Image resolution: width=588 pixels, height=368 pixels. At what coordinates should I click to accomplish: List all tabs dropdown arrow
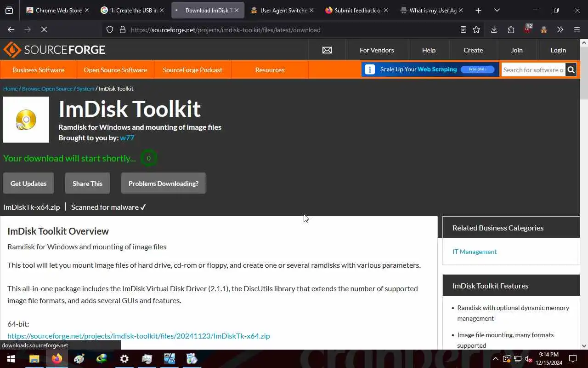click(x=497, y=10)
